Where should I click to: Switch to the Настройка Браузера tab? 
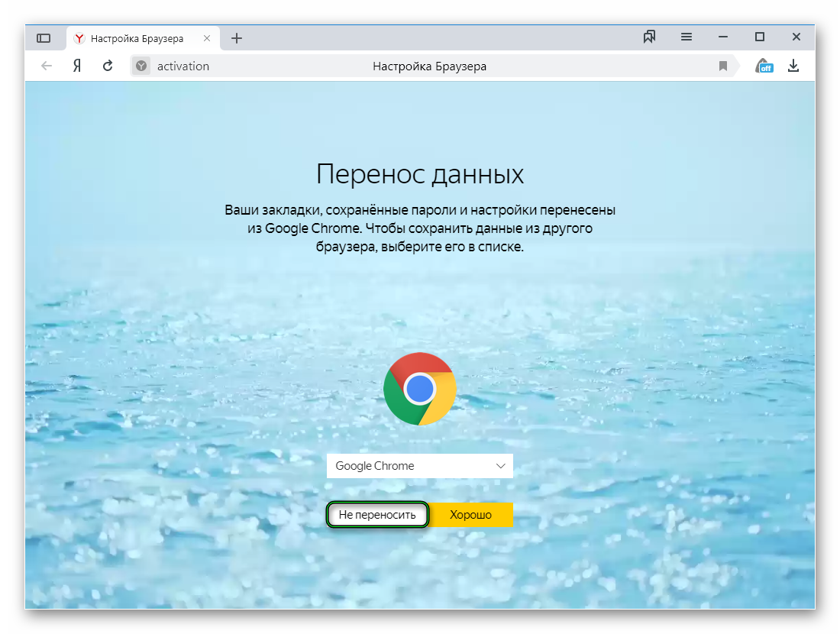coord(143,38)
